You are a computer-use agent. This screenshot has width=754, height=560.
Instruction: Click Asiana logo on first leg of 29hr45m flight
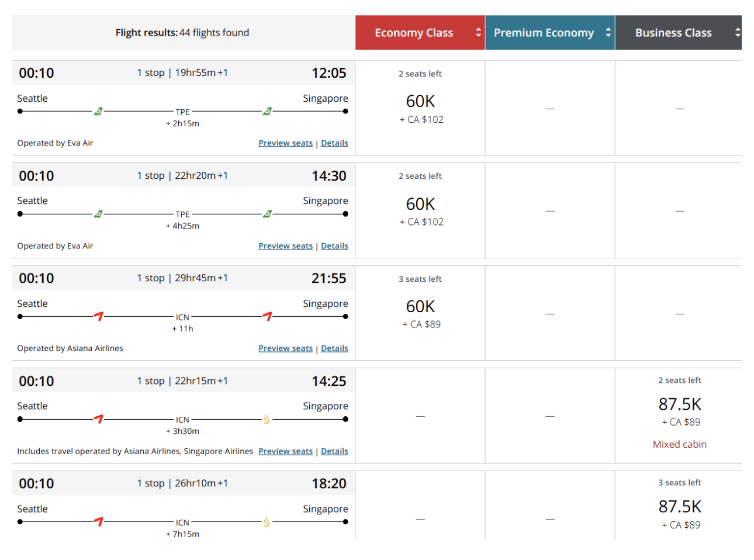[x=99, y=316]
